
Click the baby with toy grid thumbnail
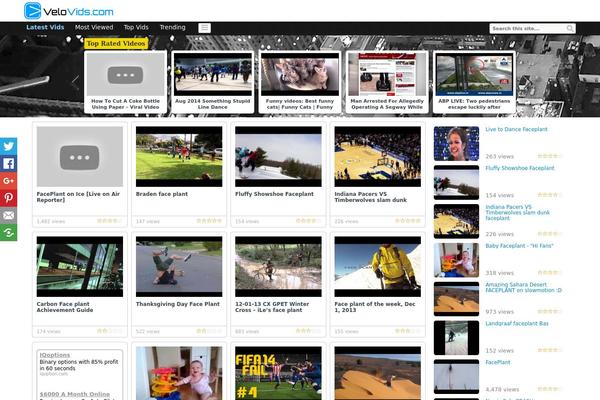179,373
